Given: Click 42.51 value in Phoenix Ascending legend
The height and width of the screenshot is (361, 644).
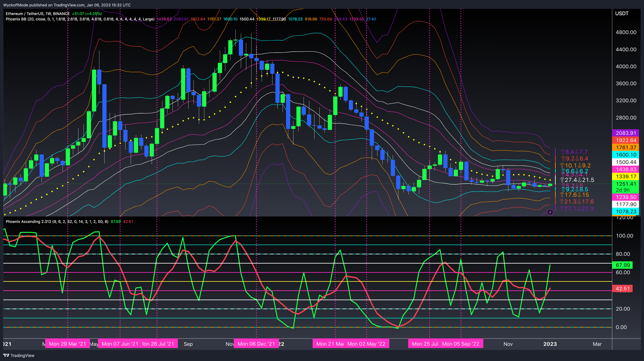Looking at the screenshot, I should pos(128,222).
